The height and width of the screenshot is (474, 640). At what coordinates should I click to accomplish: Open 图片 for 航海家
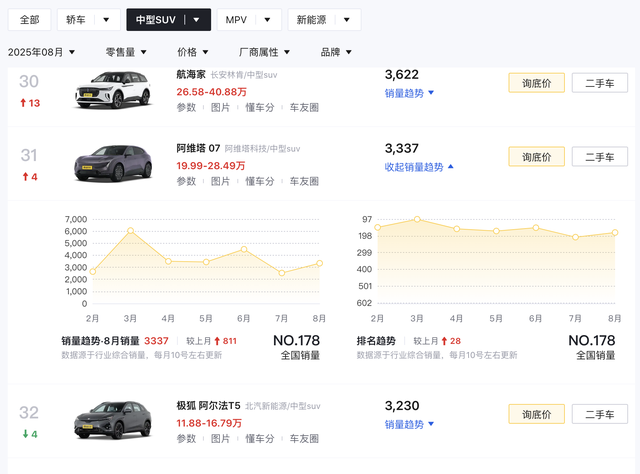(220, 107)
